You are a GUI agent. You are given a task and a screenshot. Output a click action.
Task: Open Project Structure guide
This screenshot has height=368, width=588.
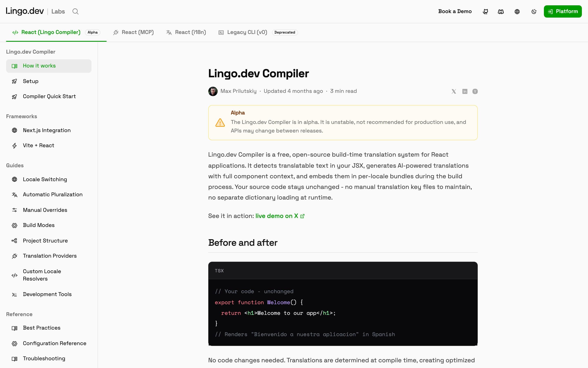(x=49, y=241)
